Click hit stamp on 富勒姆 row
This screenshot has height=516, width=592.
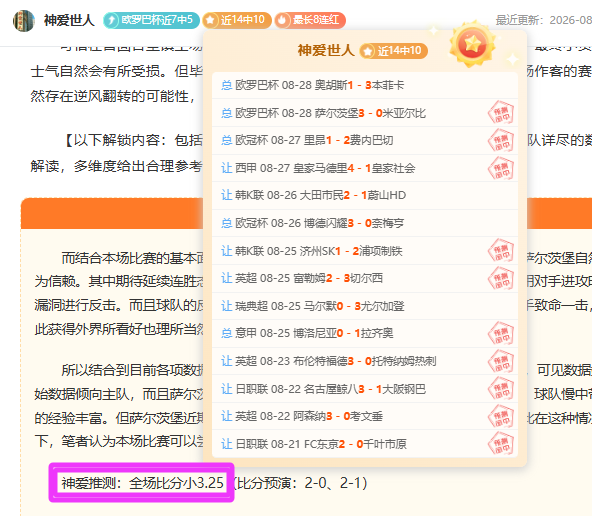pos(501,278)
